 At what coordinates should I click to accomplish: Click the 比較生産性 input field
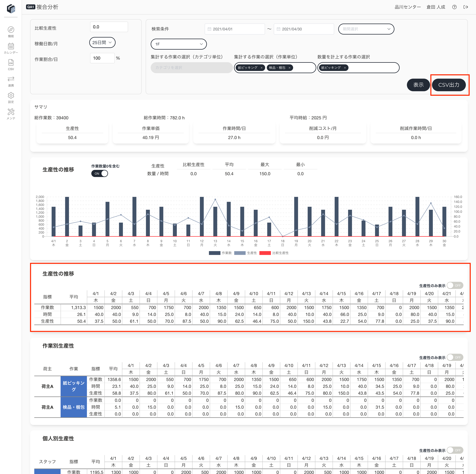(109, 27)
